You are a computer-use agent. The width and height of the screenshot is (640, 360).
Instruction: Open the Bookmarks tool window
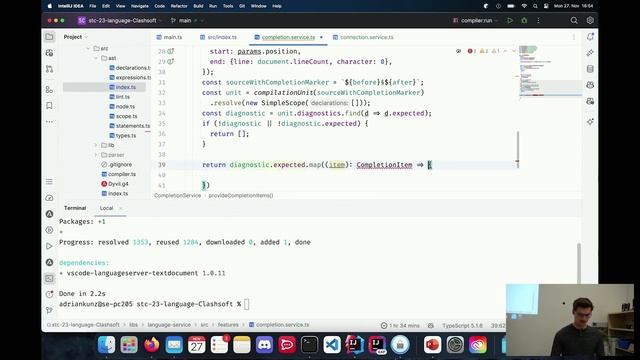click(49, 106)
